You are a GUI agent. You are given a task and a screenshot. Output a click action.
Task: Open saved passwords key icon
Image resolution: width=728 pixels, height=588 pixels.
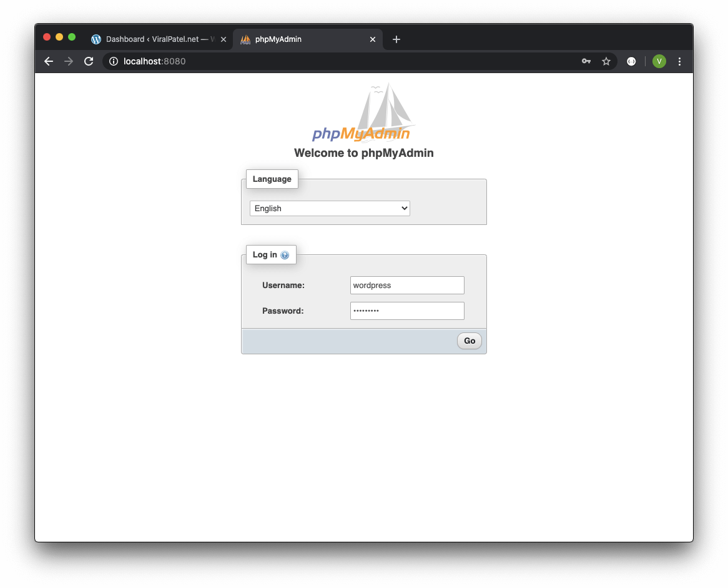tap(586, 61)
